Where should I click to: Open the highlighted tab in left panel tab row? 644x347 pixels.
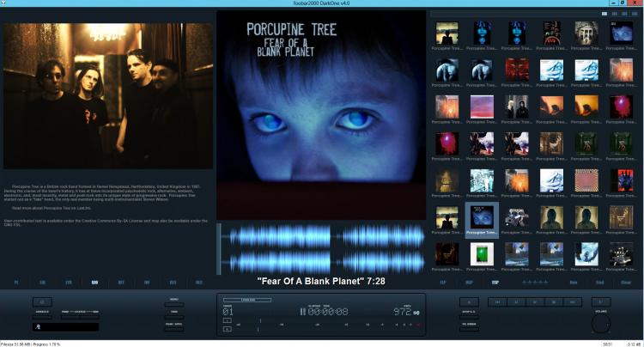click(94, 283)
